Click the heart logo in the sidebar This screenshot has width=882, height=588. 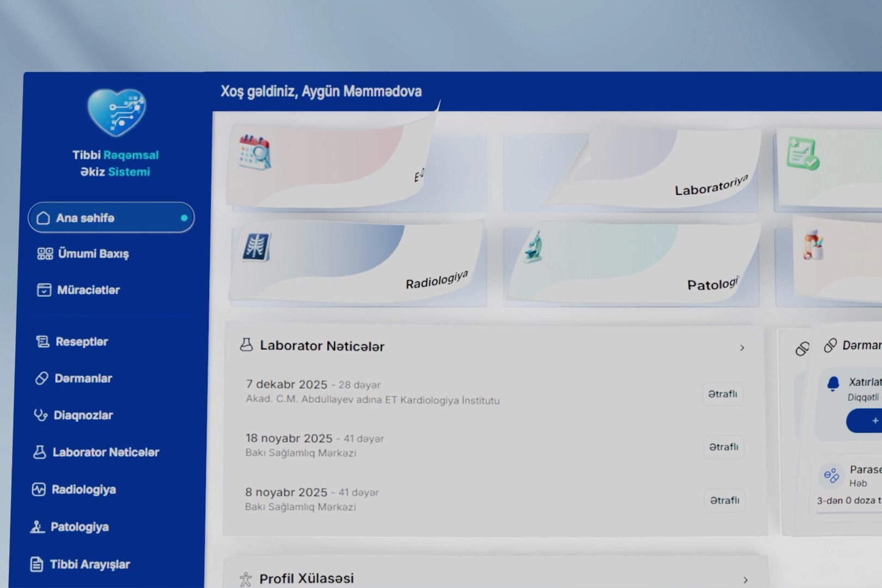tap(117, 112)
